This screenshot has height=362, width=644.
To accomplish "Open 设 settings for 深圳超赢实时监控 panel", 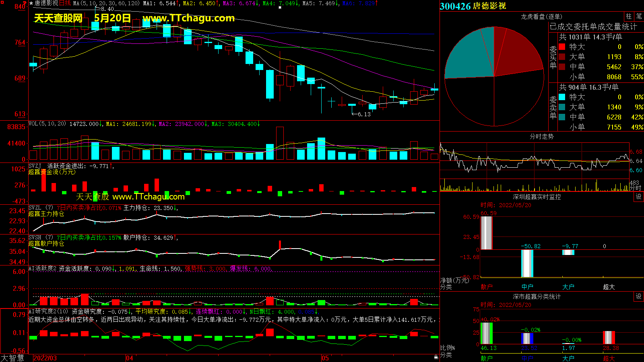I will pyautogui.click(x=639, y=197).
